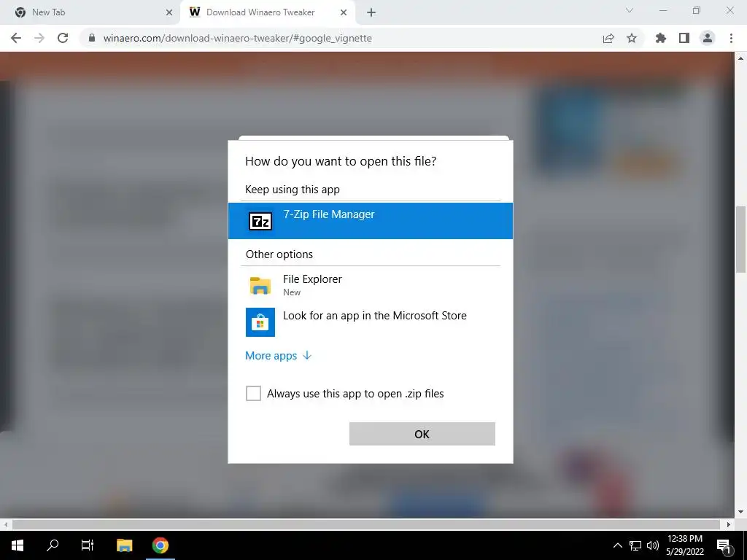This screenshot has height=560, width=747.
Task: Enable Always use this app for .zip
Action: (253, 393)
